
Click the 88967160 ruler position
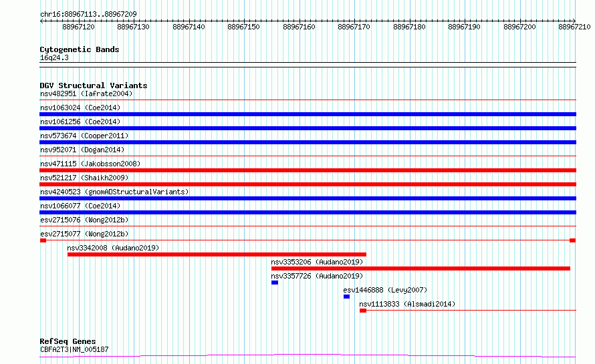(299, 27)
